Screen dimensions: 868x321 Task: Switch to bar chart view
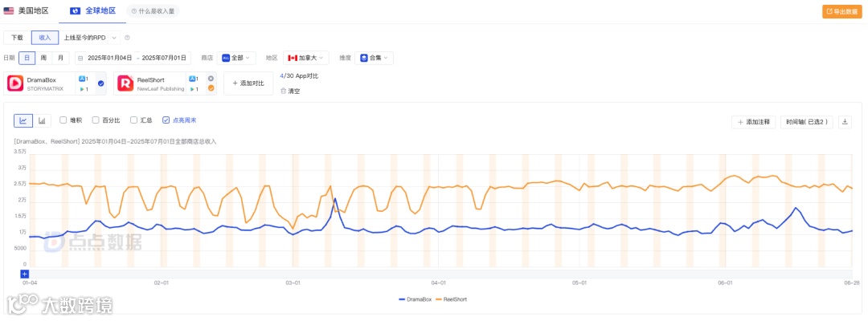(42, 120)
